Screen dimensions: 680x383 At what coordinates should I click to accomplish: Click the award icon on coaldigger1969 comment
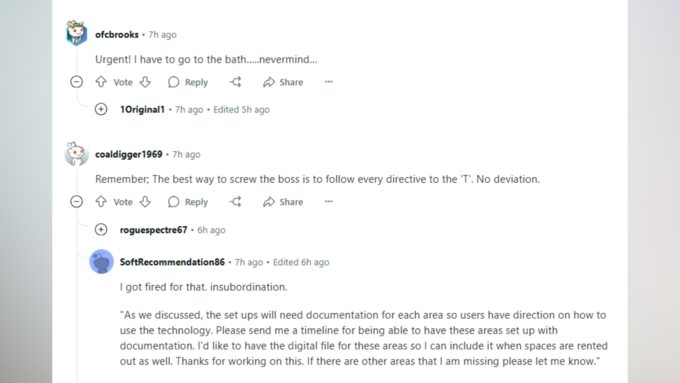pyautogui.click(x=235, y=202)
